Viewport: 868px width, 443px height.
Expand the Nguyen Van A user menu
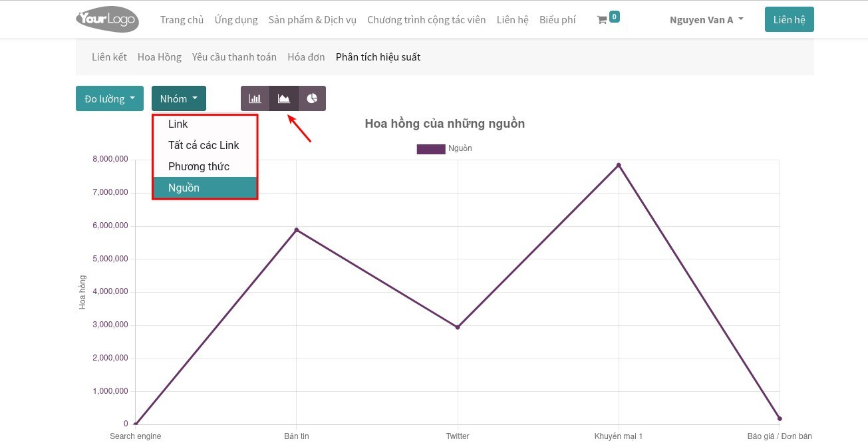pyautogui.click(x=706, y=19)
